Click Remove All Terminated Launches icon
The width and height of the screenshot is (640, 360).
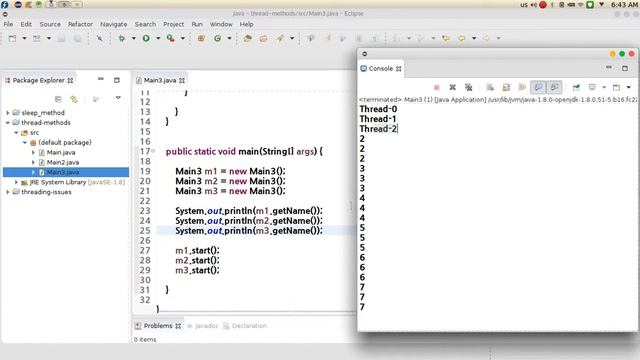469,87
